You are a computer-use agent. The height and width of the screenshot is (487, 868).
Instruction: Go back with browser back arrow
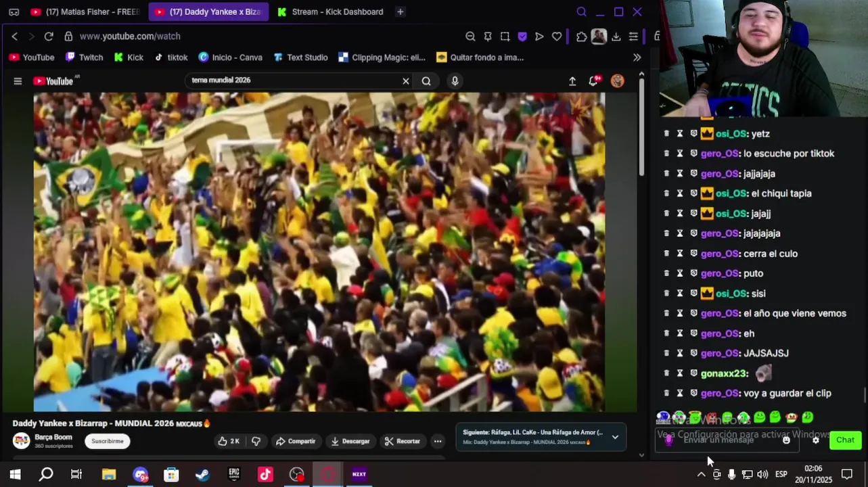(x=15, y=37)
